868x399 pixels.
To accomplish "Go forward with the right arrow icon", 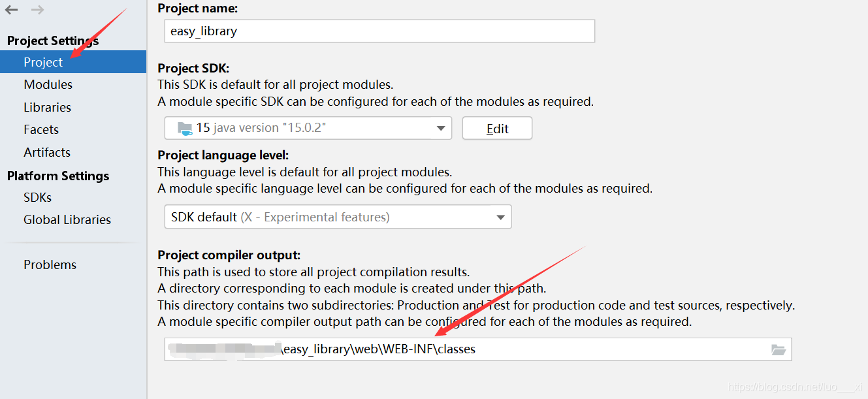I will click(x=37, y=10).
